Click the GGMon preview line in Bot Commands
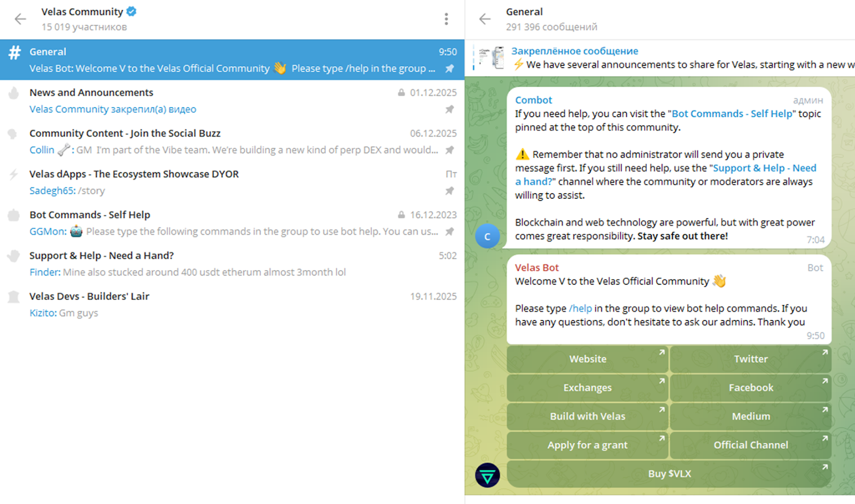 tap(234, 231)
